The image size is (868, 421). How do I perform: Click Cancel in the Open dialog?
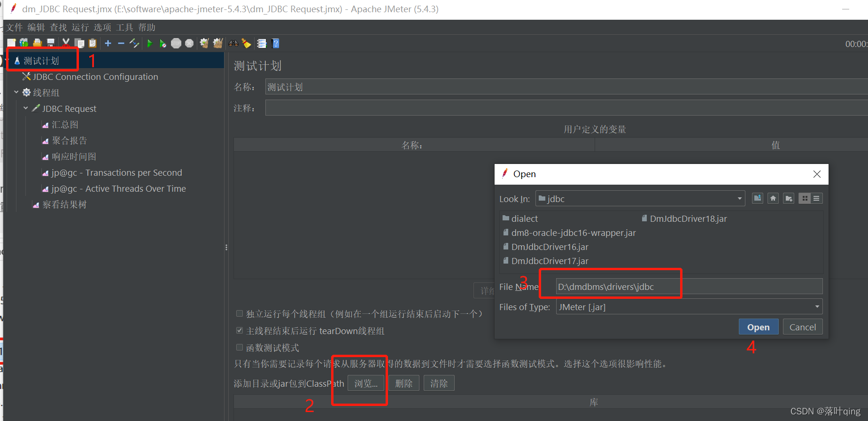(803, 327)
